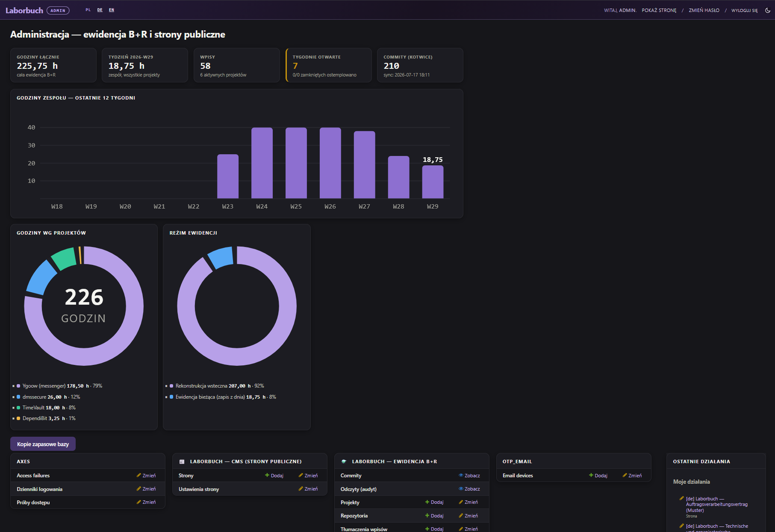Click the Laborbuch CMS section icon

[x=182, y=461]
